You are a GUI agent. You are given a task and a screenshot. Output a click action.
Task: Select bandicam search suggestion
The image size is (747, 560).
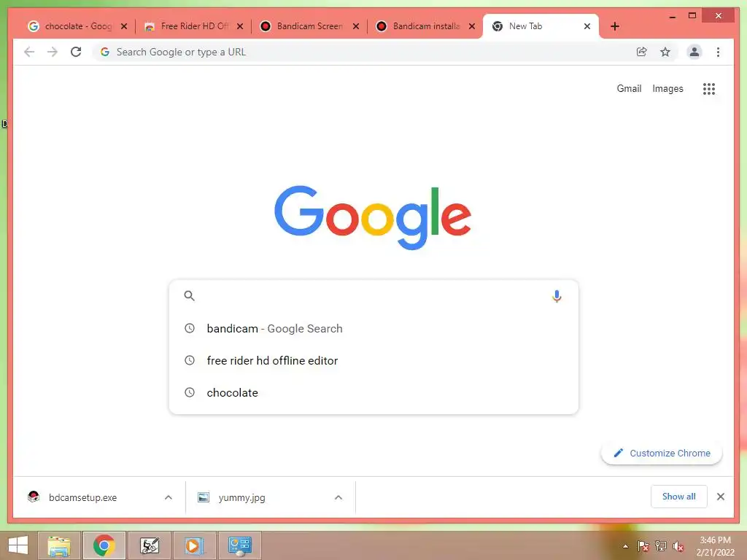tap(373, 329)
